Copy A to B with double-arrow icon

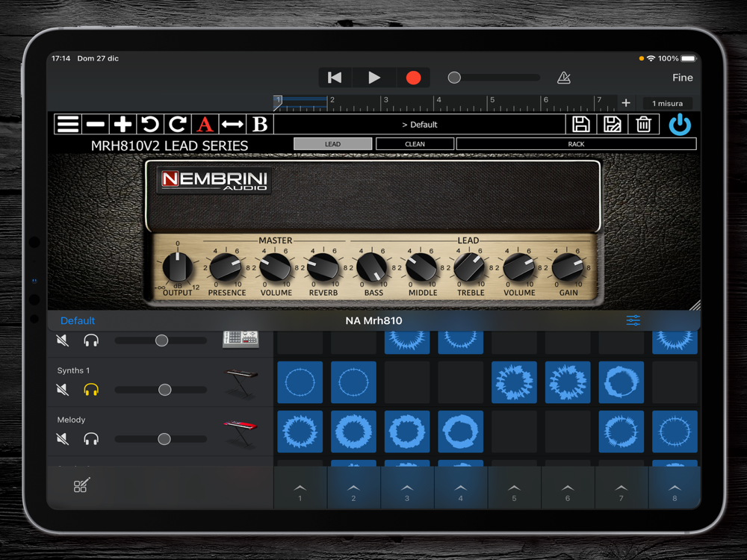232,124
